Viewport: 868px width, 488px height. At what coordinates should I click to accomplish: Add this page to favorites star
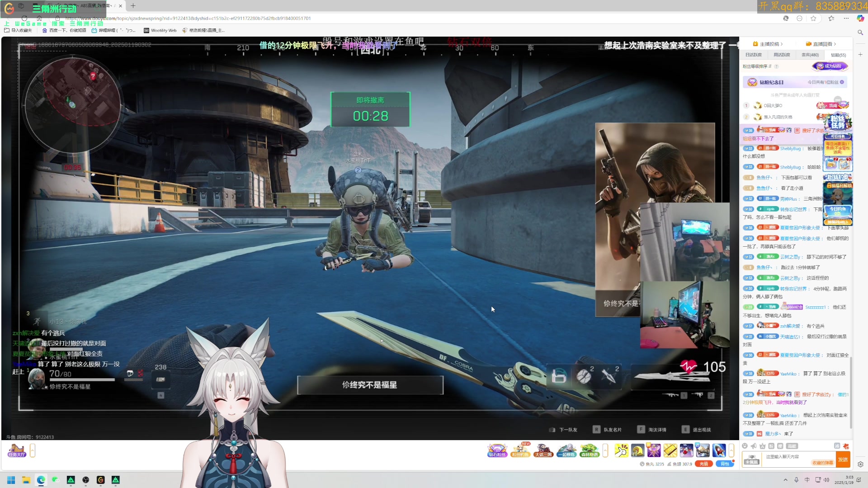tap(813, 19)
